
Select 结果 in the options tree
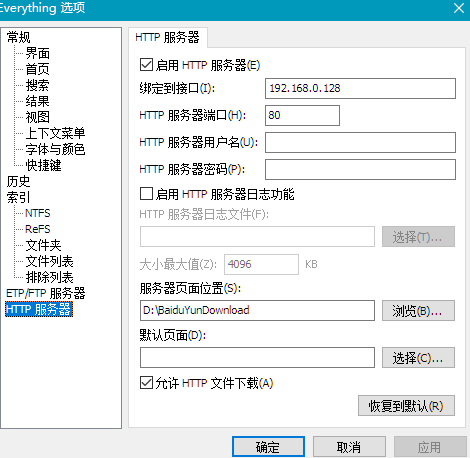(x=38, y=101)
